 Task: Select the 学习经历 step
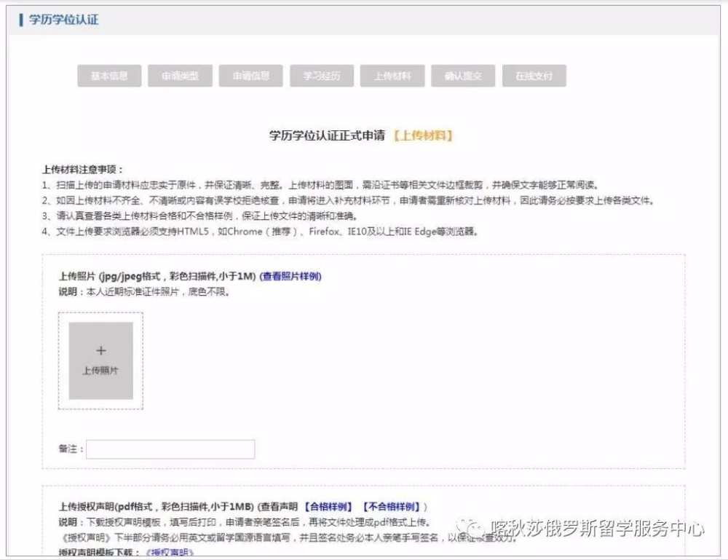click(x=322, y=76)
